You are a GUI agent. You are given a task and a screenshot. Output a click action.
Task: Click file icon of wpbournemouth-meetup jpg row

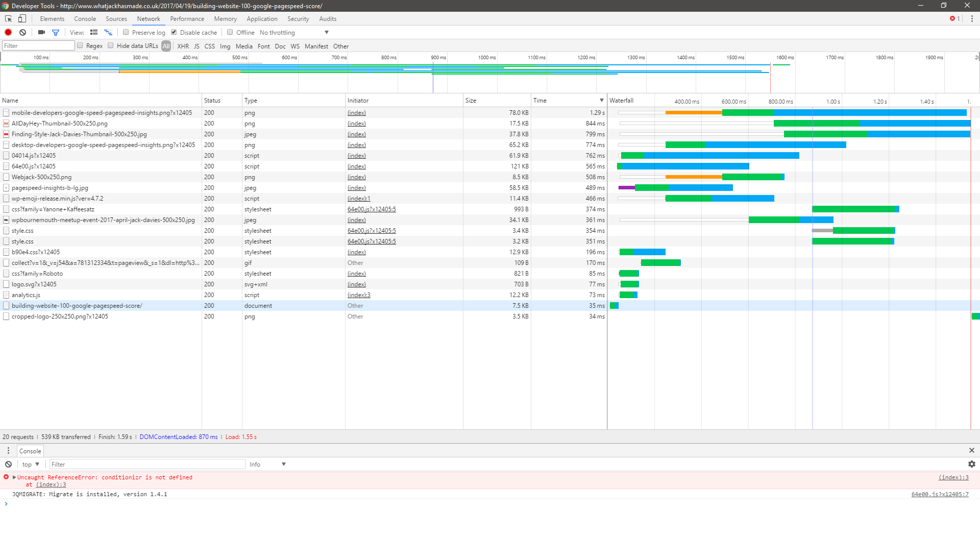[x=6, y=220]
